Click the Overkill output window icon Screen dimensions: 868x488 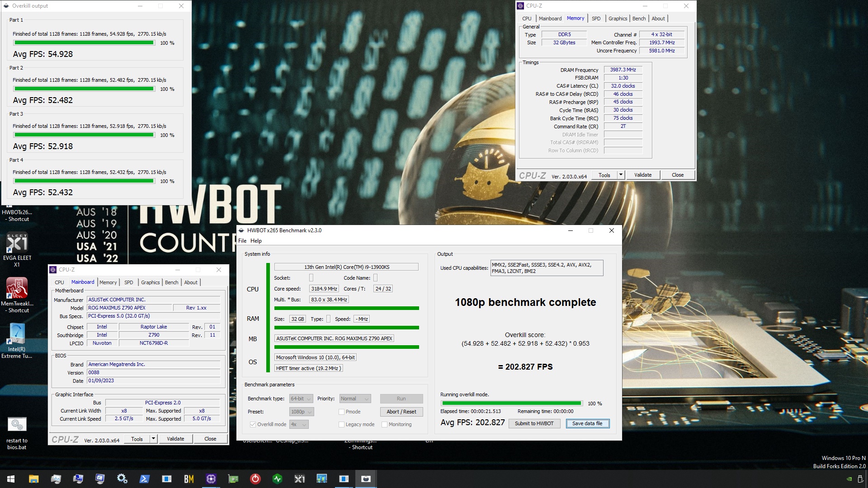click(x=6, y=6)
